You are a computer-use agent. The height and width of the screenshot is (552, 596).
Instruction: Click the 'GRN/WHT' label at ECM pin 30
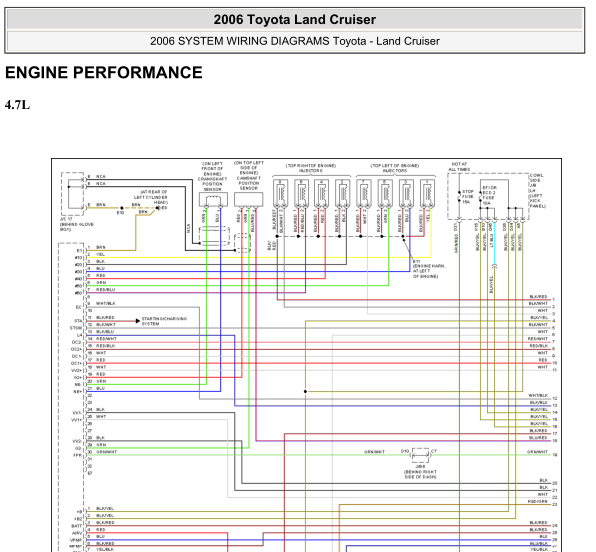point(106,452)
